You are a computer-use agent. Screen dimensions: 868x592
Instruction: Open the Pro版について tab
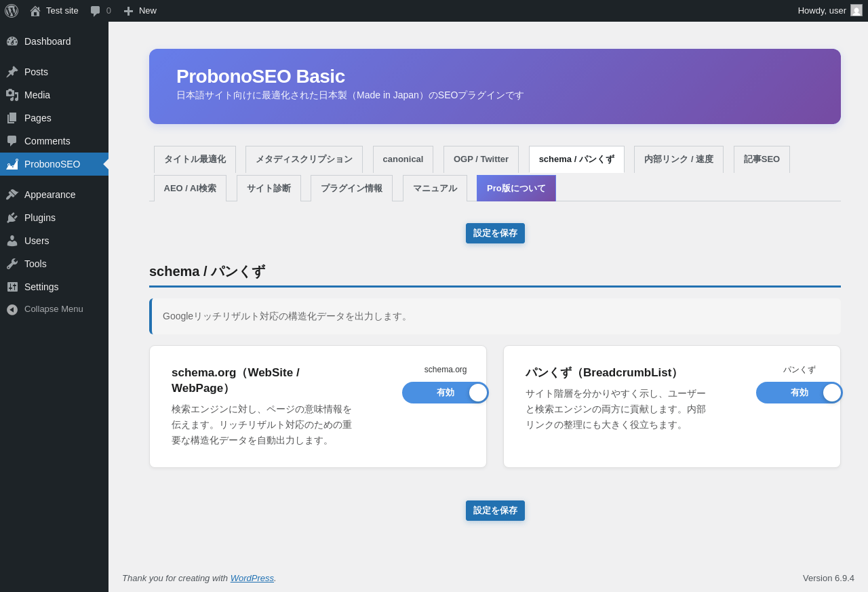516,189
